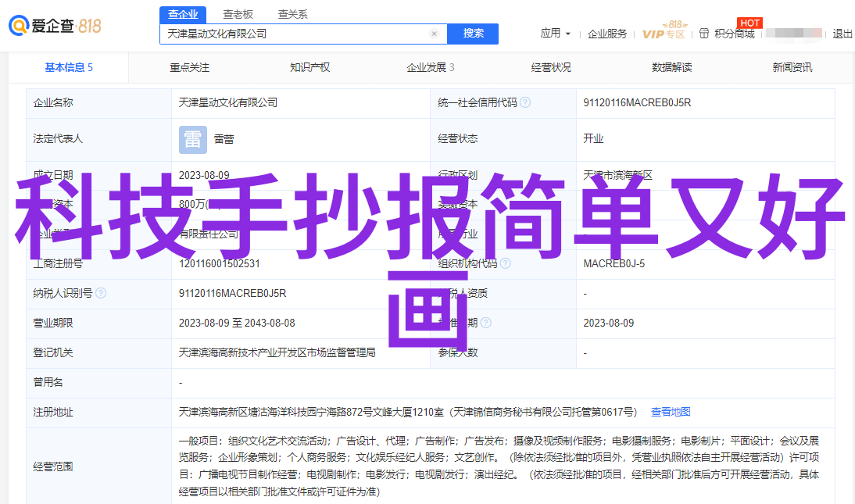Select 开业 status value
This screenshot has width=855, height=504.
[x=593, y=138]
